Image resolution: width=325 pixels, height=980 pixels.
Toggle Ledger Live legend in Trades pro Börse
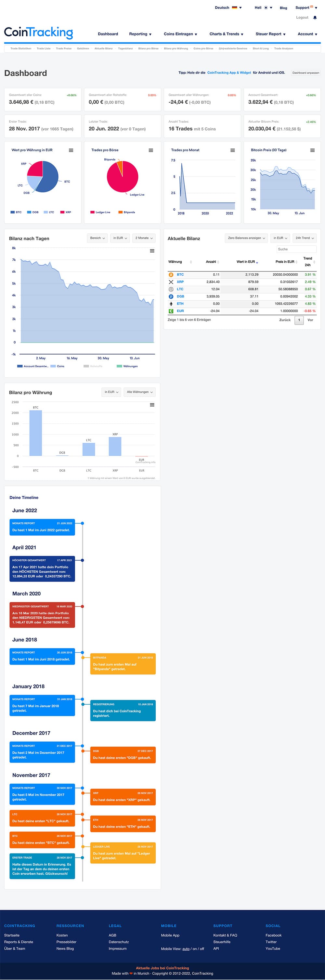100,212
